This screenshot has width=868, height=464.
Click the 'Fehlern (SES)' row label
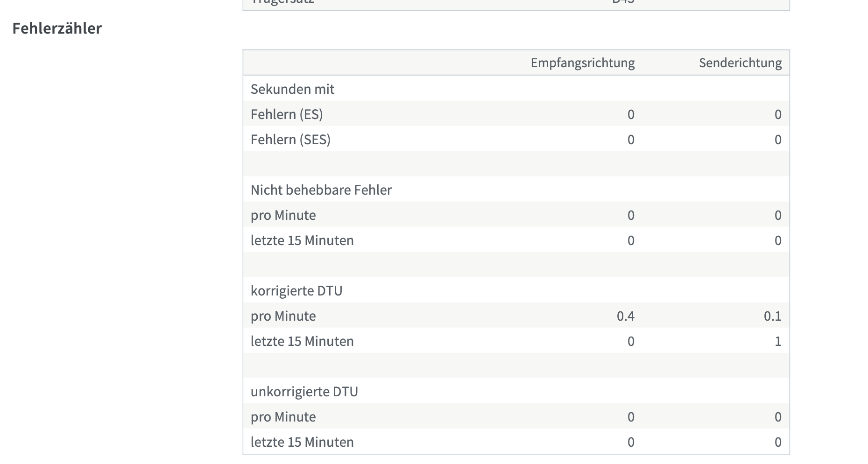290,140
